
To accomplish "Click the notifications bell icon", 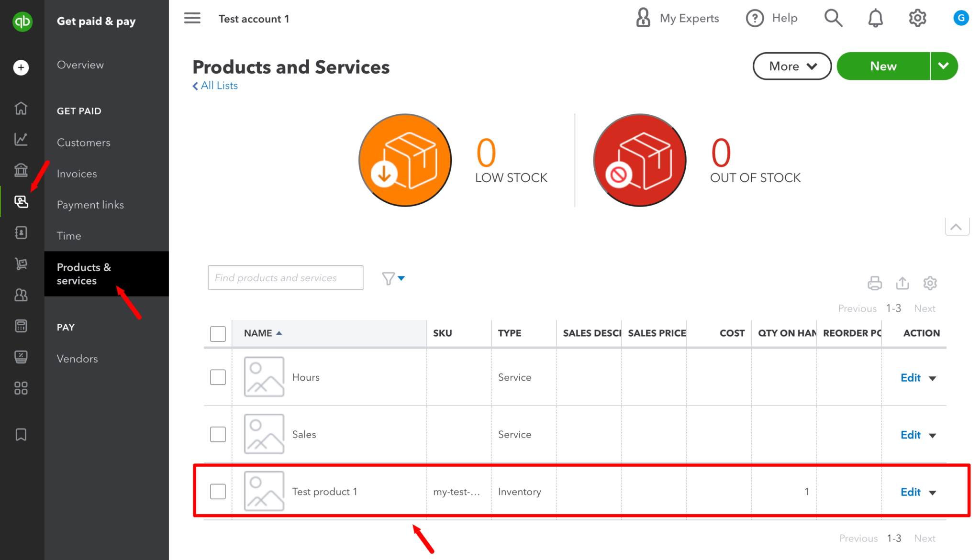I will pyautogui.click(x=875, y=18).
